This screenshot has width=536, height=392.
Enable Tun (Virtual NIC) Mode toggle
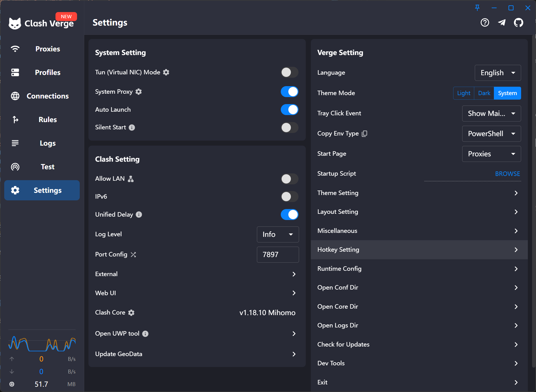(289, 72)
